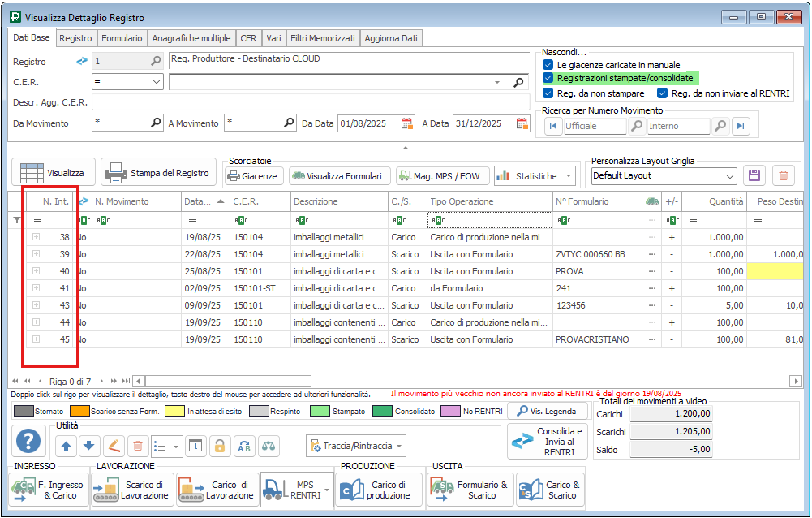Open the Default Layout dropdown

729,175
